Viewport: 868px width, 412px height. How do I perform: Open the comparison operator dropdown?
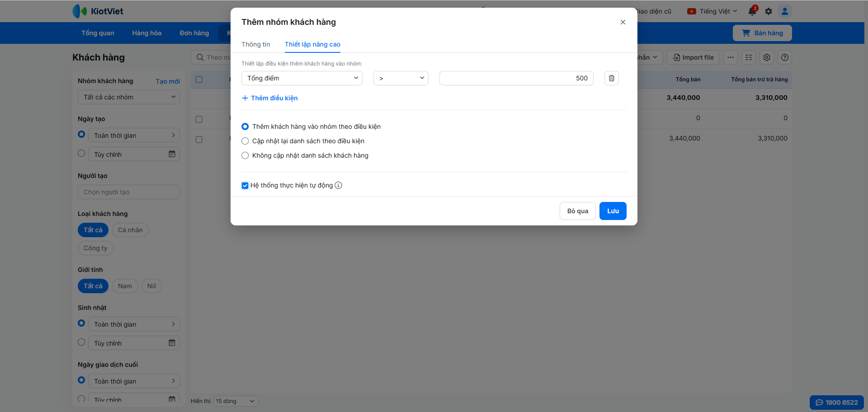[401, 78]
